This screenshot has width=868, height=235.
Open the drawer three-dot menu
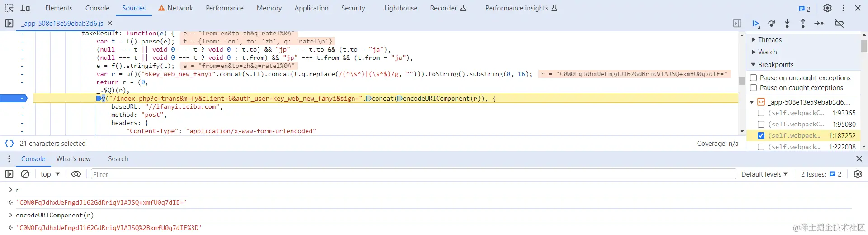point(9,159)
